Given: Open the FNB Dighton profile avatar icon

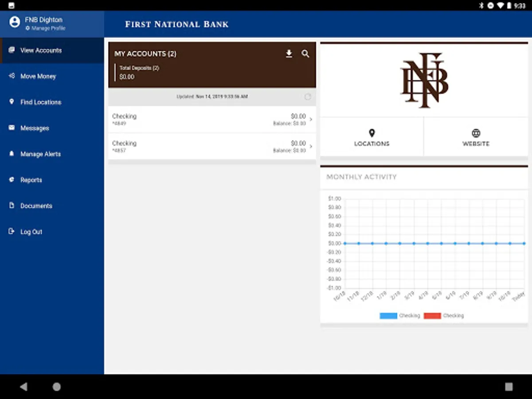Looking at the screenshot, I should (15, 22).
